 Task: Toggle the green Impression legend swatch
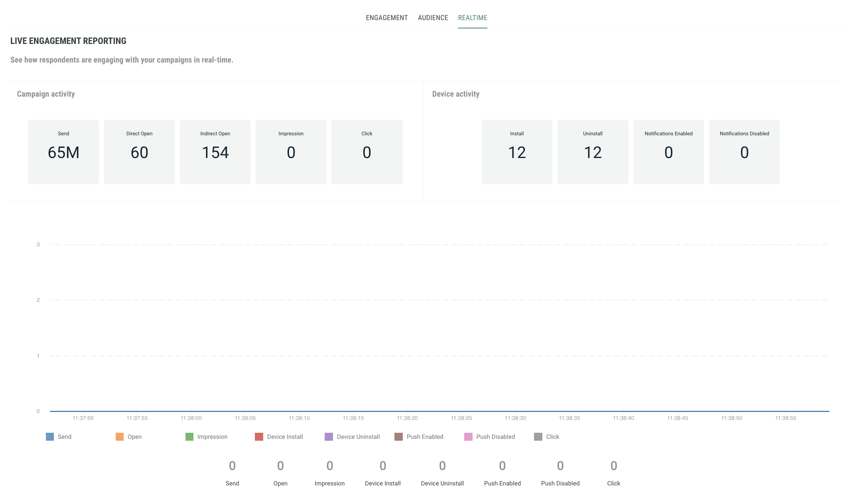(189, 437)
